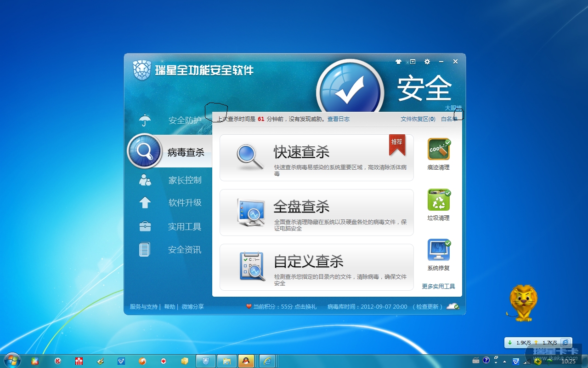Switch to QQ penguin taskbar button
This screenshot has height=368, width=588.
pos(247,361)
